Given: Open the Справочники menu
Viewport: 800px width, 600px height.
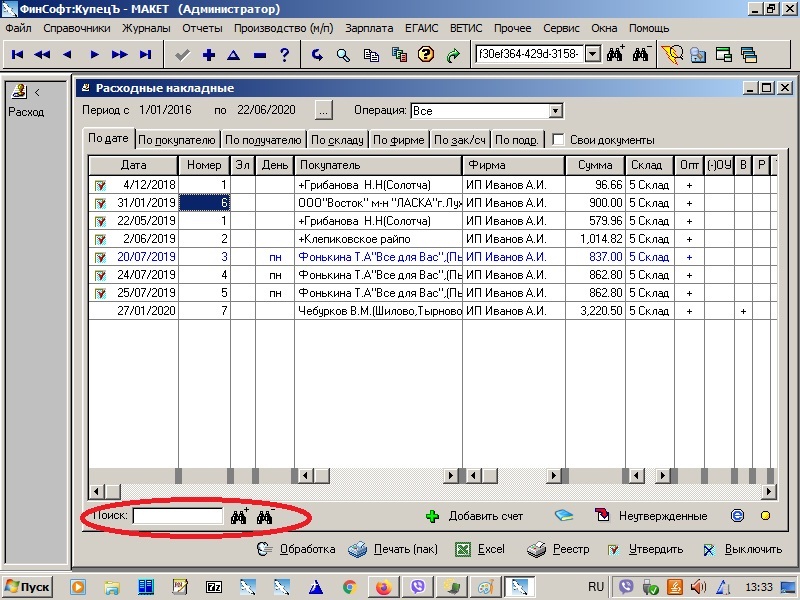Looking at the screenshot, I should tap(77, 28).
